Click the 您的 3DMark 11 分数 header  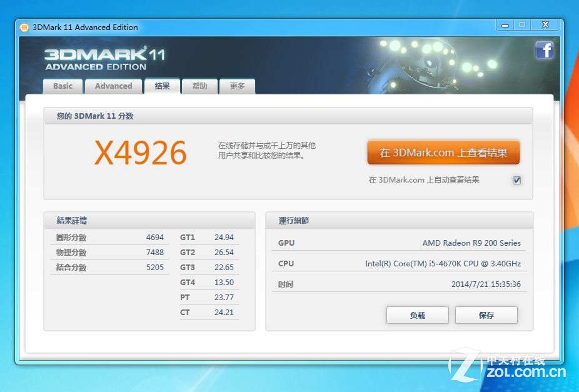tap(288, 116)
